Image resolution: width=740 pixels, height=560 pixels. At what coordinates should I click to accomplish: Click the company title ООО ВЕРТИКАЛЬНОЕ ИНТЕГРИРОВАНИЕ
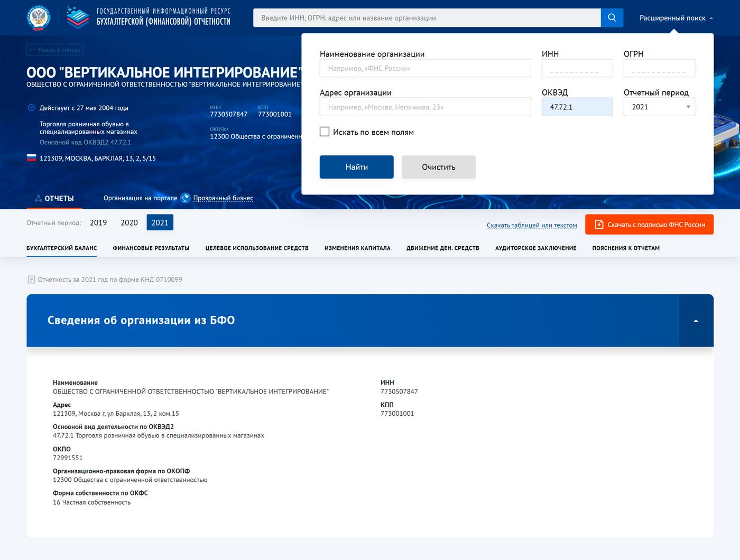(164, 72)
